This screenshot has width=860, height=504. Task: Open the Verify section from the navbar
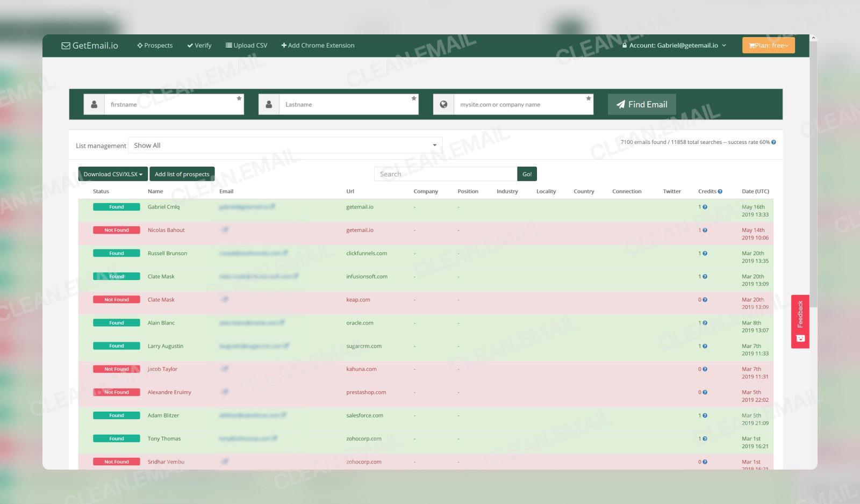point(199,45)
